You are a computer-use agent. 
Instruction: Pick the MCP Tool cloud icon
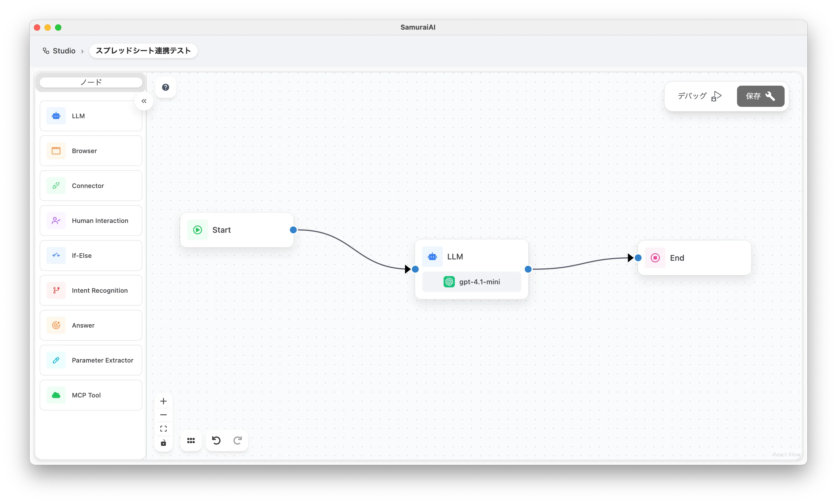(x=56, y=395)
